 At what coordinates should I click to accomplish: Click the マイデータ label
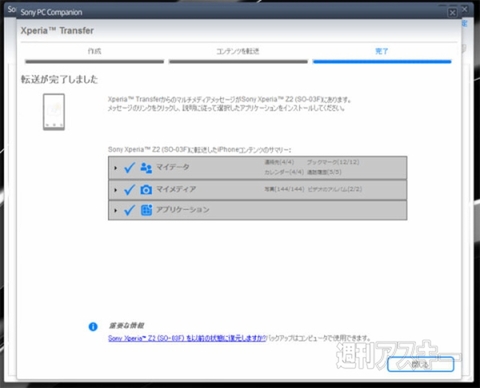click(x=173, y=167)
